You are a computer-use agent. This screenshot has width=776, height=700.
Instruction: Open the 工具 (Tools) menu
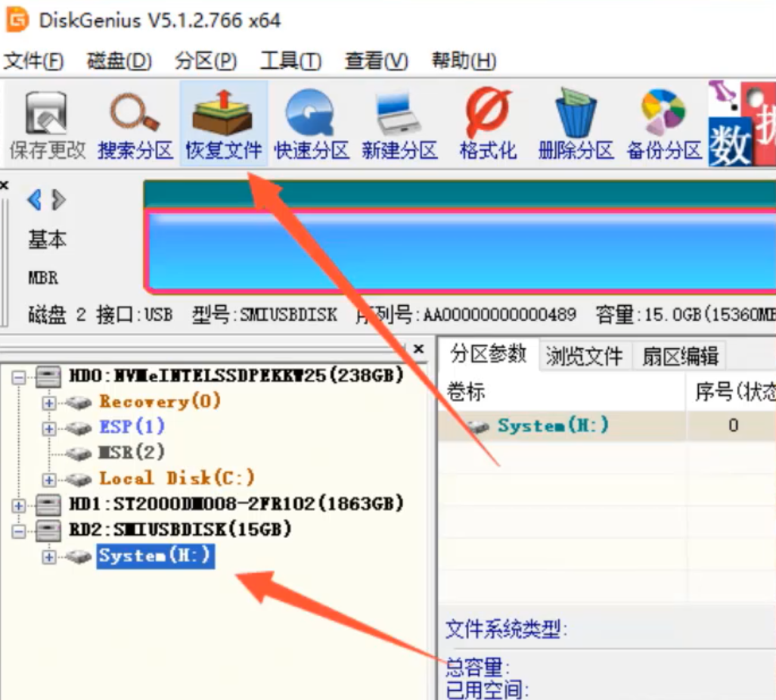point(291,61)
